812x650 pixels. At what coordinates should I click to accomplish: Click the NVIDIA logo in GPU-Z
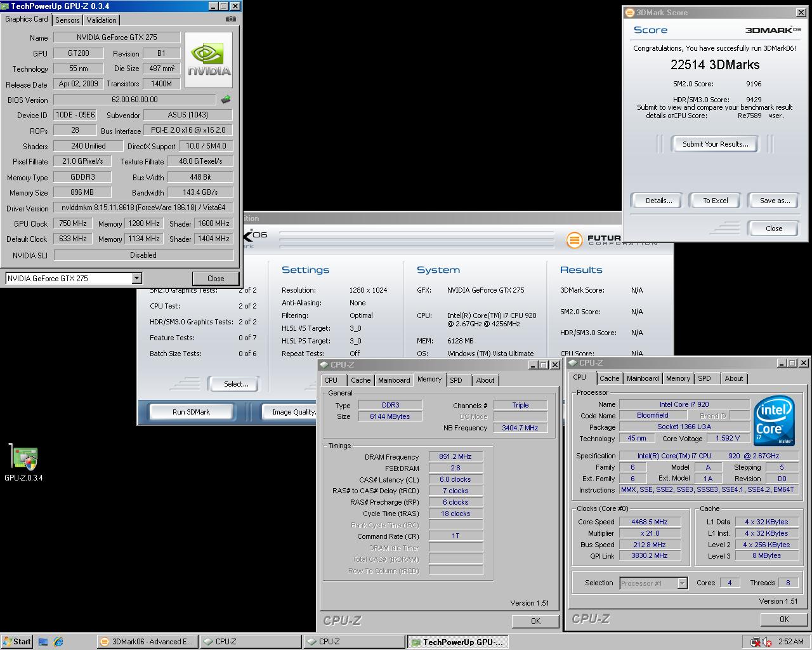[x=209, y=60]
